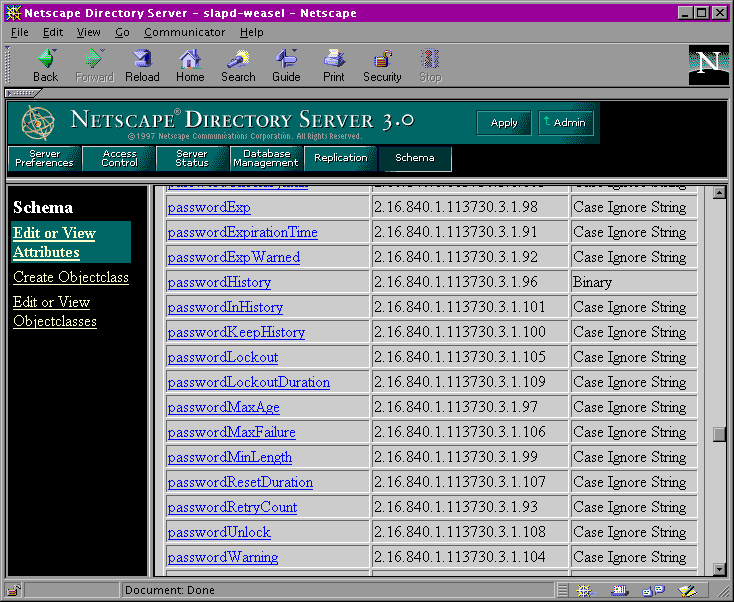Open the Communicator menu

pos(185,32)
